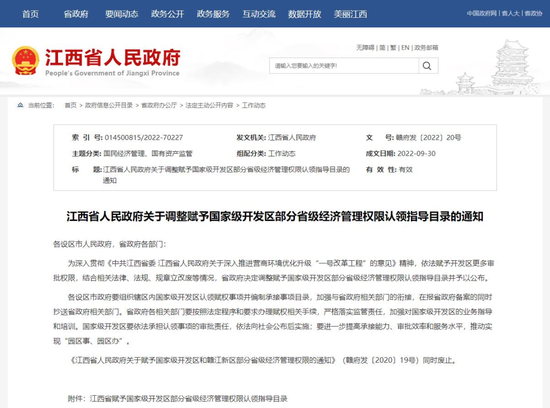Viewport: 550px width, 408px height.
Task: Switch language to EN
Action: point(405,47)
